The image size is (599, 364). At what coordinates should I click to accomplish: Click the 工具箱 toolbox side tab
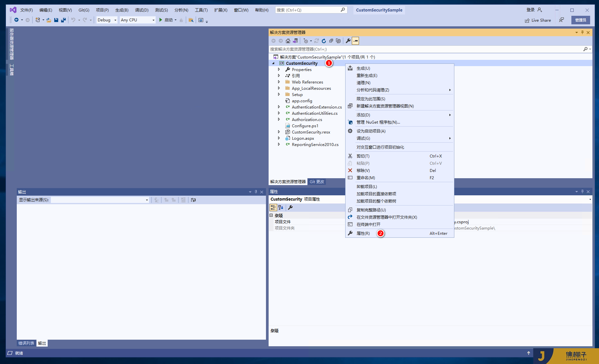coord(12,70)
